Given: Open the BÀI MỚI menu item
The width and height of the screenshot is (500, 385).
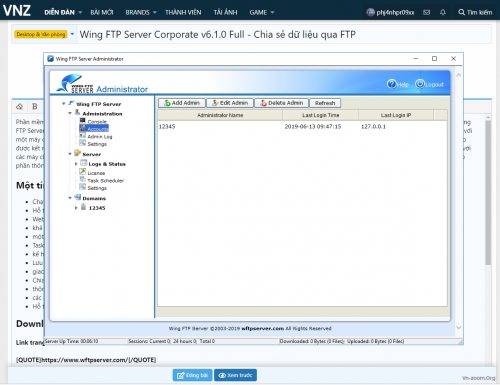Looking at the screenshot, I should (x=102, y=12).
